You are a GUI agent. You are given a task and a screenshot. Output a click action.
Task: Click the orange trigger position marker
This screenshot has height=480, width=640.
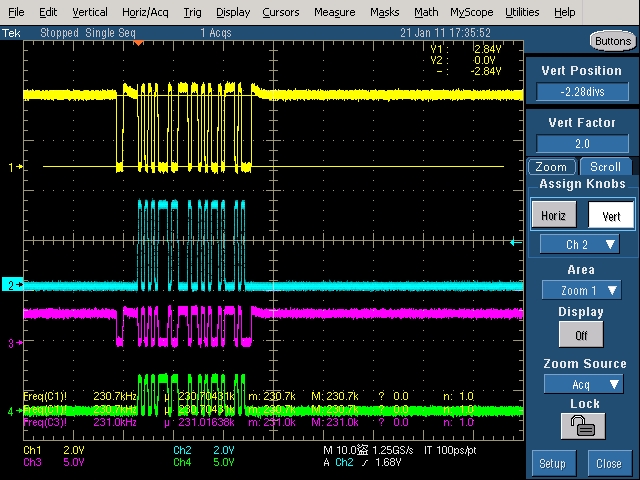(x=138, y=43)
